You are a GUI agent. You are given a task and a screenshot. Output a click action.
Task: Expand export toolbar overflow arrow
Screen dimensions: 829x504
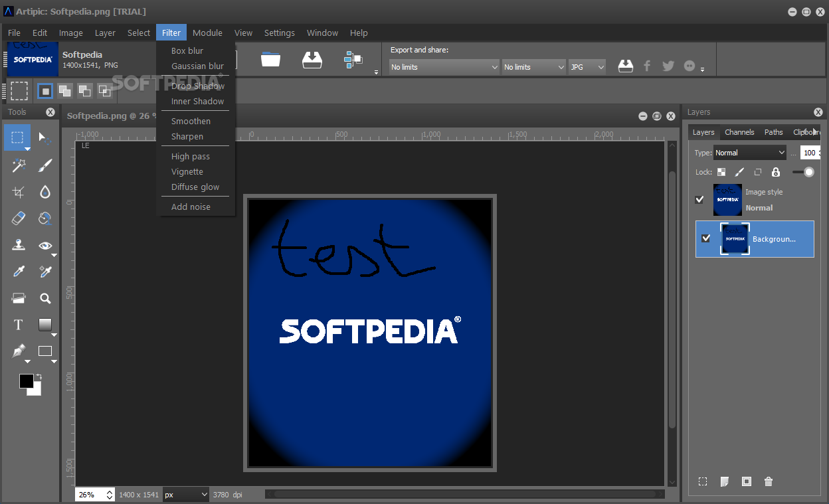point(703,70)
